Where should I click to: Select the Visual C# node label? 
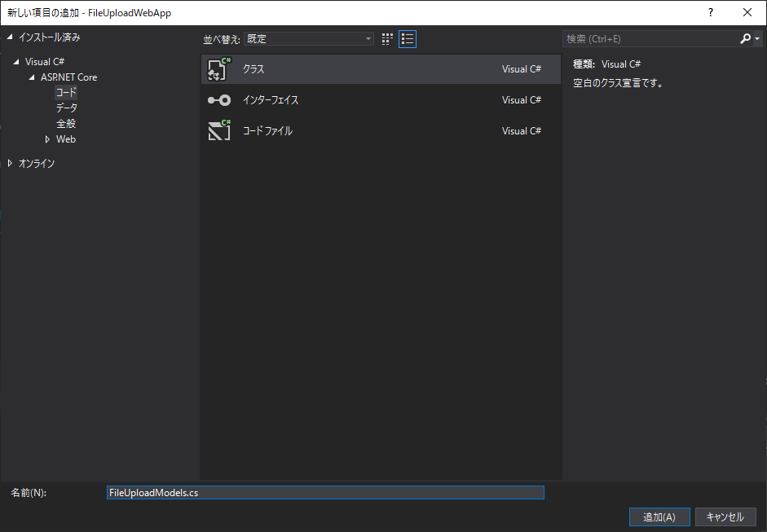45,62
